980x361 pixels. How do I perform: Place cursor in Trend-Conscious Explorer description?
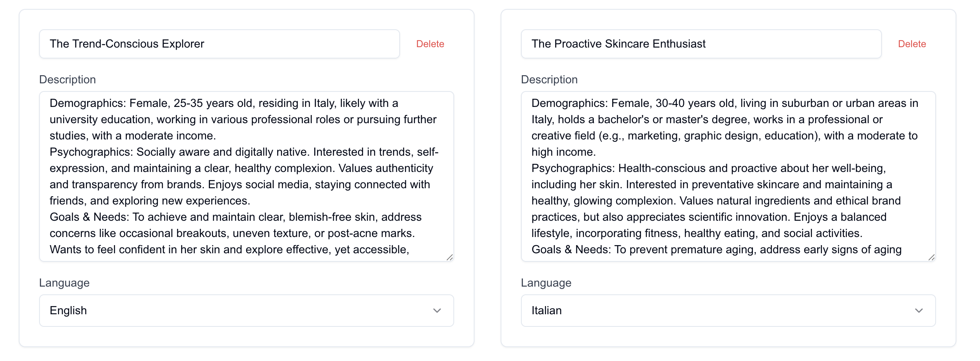click(246, 175)
